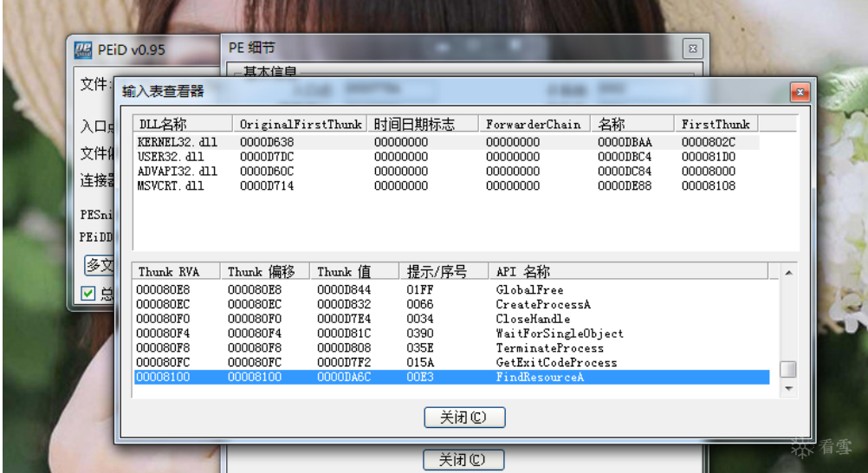Click the 名称 column header
This screenshot has width=868, height=473.
[632, 124]
